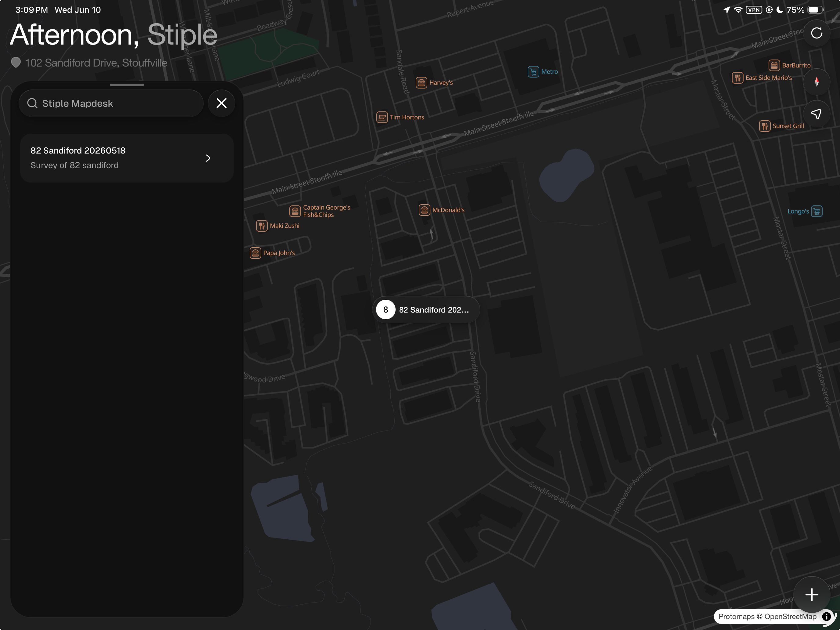Open the 82 Sandiford 20260518 result chevron

click(x=208, y=158)
